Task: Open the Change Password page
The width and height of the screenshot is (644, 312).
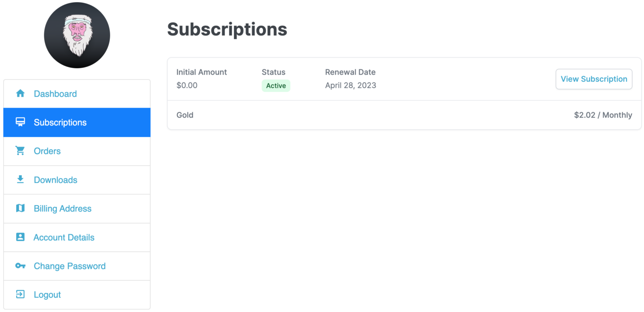Action: coord(77,266)
